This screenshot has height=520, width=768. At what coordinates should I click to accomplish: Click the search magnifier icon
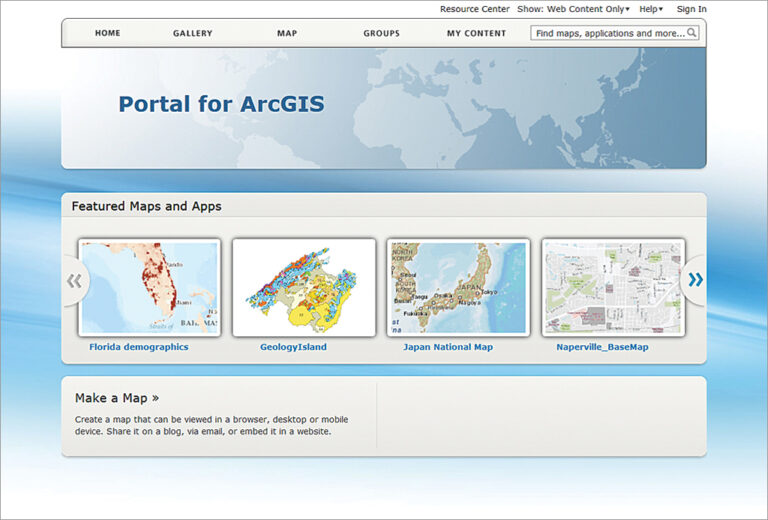pyautogui.click(x=692, y=33)
